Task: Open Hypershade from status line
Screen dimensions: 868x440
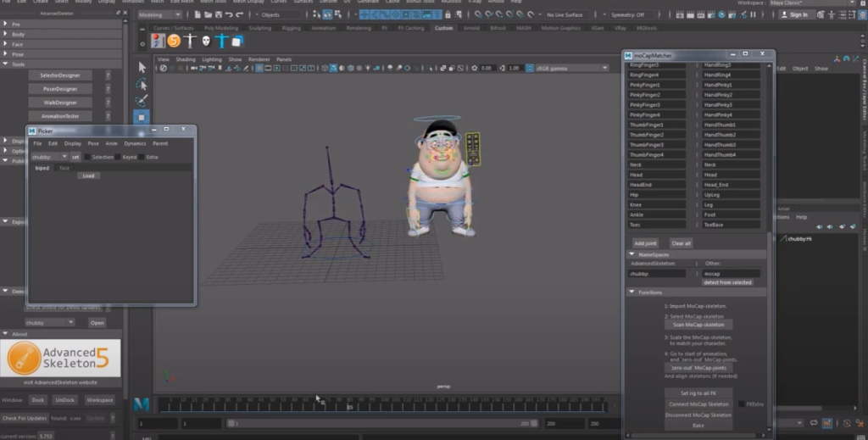Action: tap(722, 15)
